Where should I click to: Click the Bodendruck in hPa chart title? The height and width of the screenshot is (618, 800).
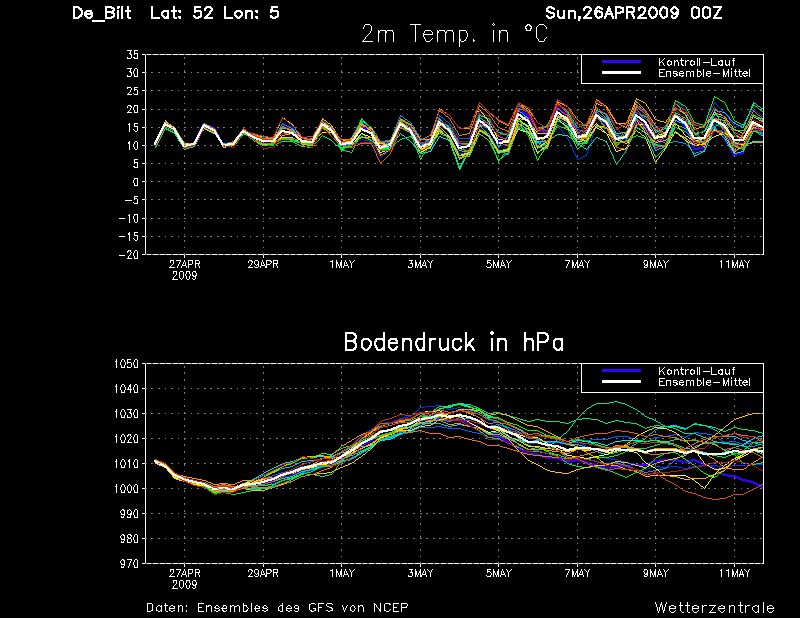(x=454, y=342)
